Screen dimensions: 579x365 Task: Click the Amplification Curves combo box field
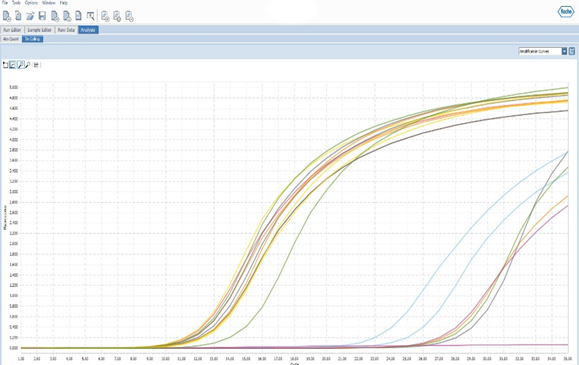point(542,51)
